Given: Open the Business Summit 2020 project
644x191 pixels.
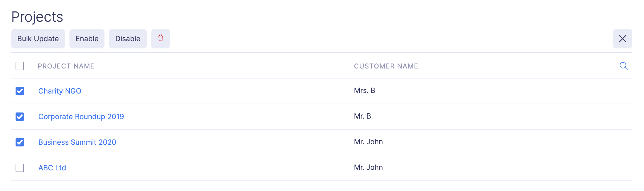Looking at the screenshot, I should [x=77, y=142].
